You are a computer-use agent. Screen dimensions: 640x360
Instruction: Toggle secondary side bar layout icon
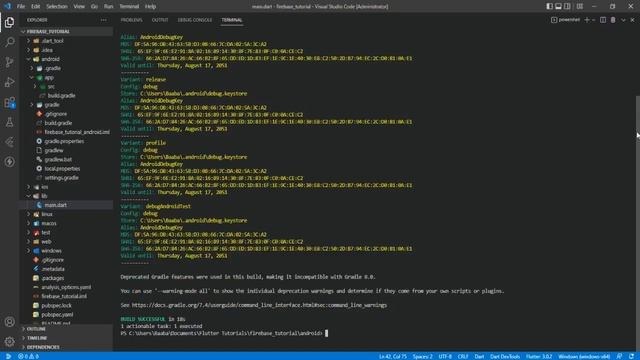pyautogui.click(x=567, y=7)
